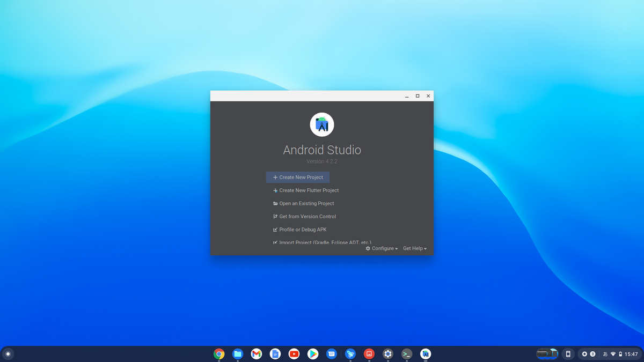Image resolution: width=644 pixels, height=362 pixels.
Task: Open Settings gear on the shelf
Action: [x=388, y=354]
